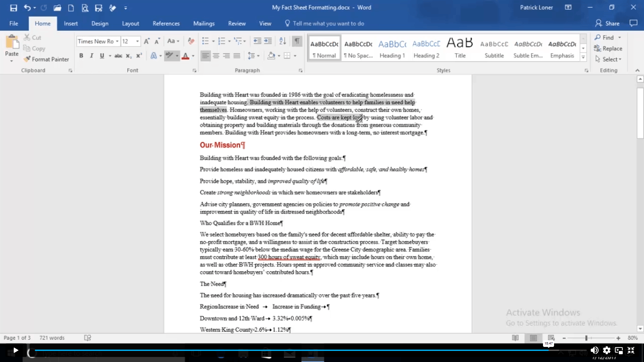Open the font size dropdown
This screenshot has width=644, height=362.
pos(137,41)
